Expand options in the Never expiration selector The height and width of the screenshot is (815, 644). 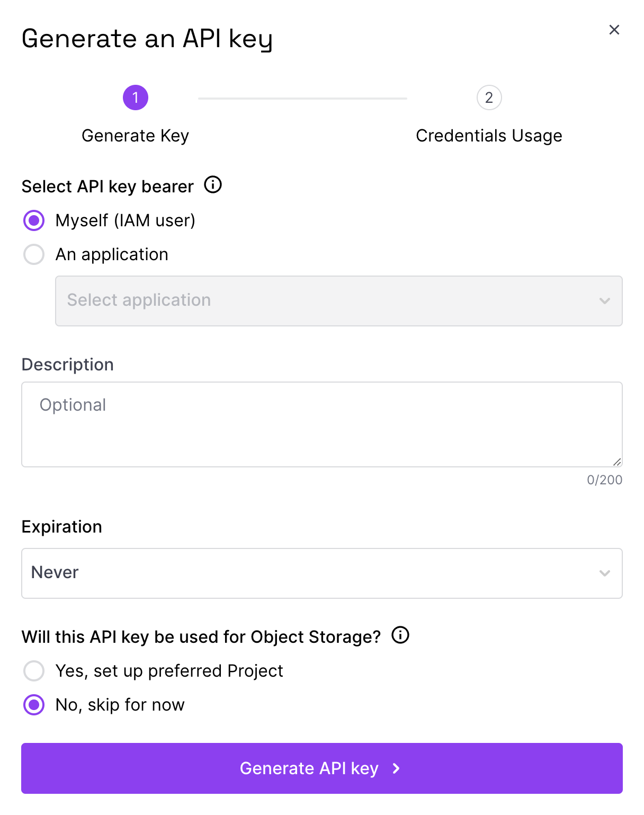tap(322, 573)
